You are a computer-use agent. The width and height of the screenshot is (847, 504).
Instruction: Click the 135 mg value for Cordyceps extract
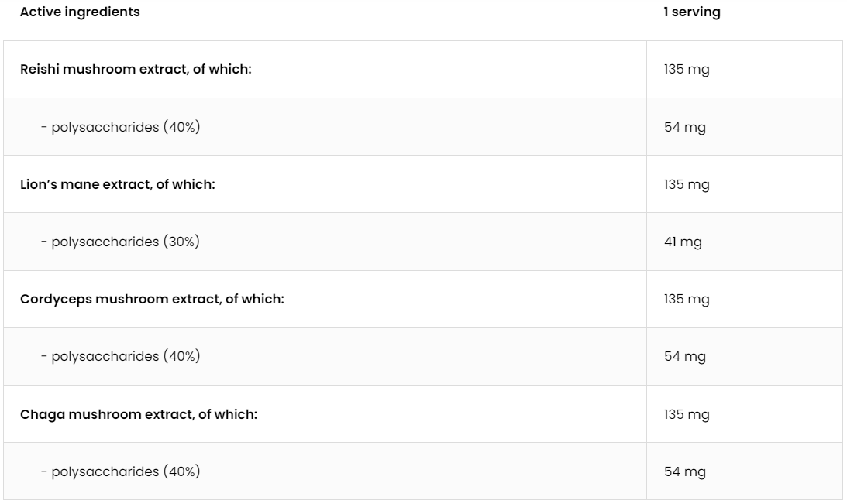(x=686, y=299)
